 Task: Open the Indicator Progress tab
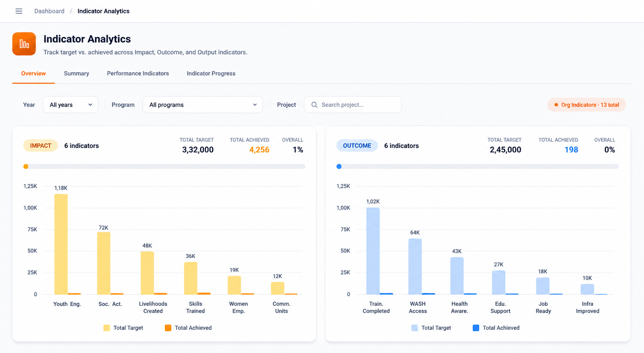211,73
